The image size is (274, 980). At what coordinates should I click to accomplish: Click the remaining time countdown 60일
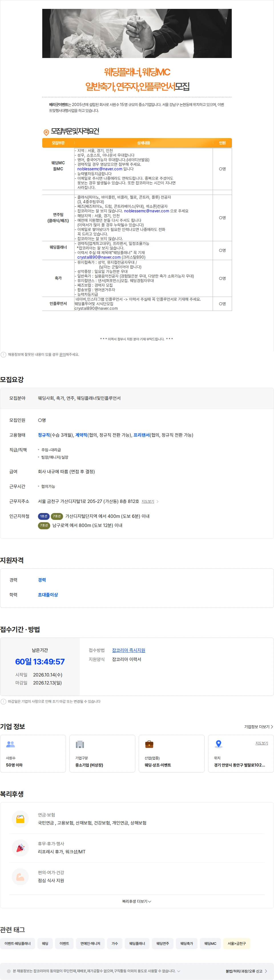click(40, 662)
